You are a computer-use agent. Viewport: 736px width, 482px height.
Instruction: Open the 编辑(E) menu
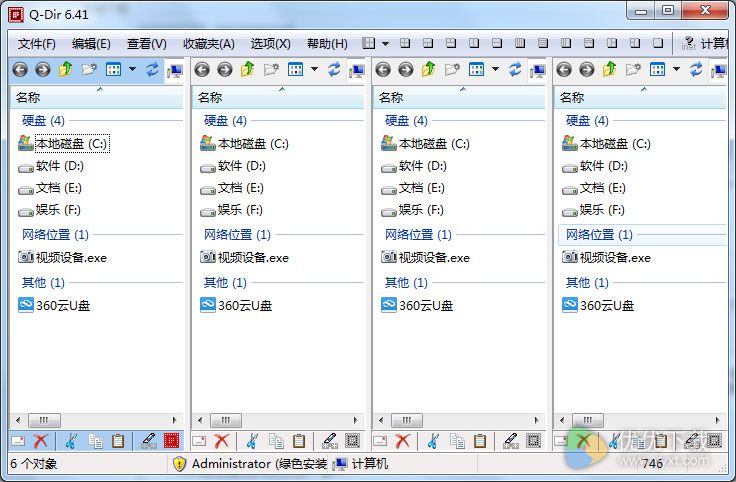click(91, 44)
